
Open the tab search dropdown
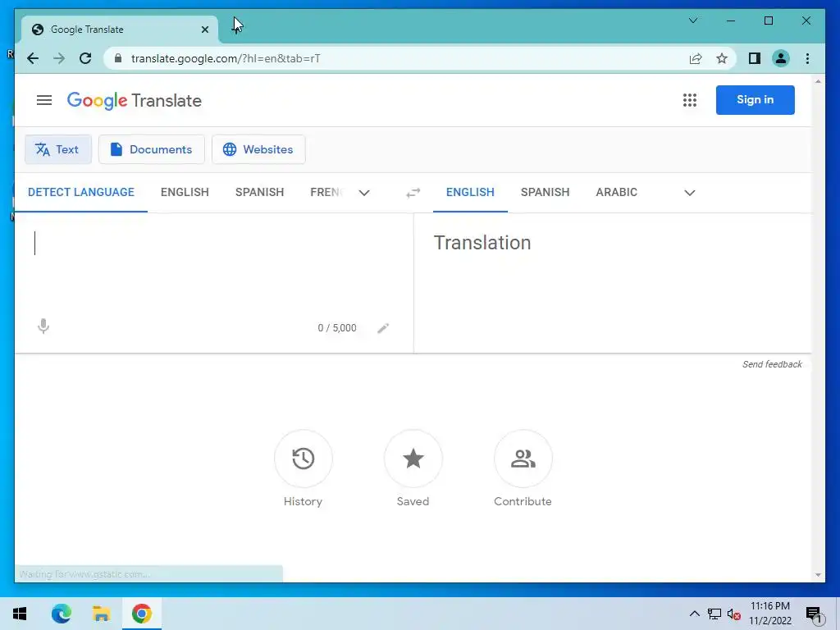[x=692, y=21]
